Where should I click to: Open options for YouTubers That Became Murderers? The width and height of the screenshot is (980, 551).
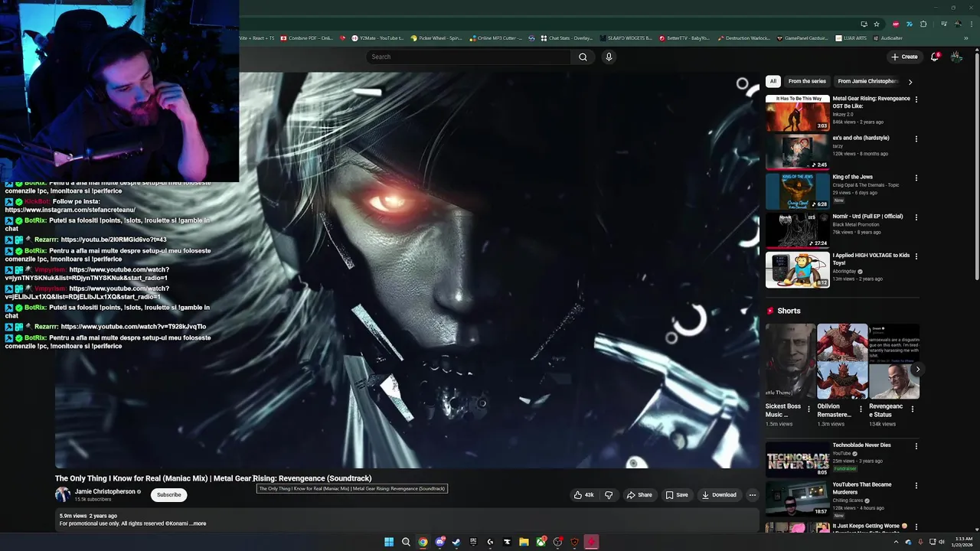pos(916,486)
